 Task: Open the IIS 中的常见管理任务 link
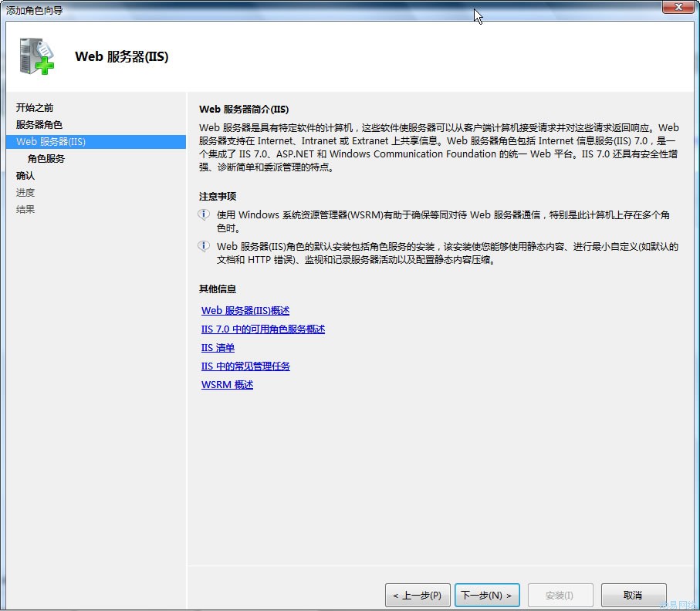245,366
